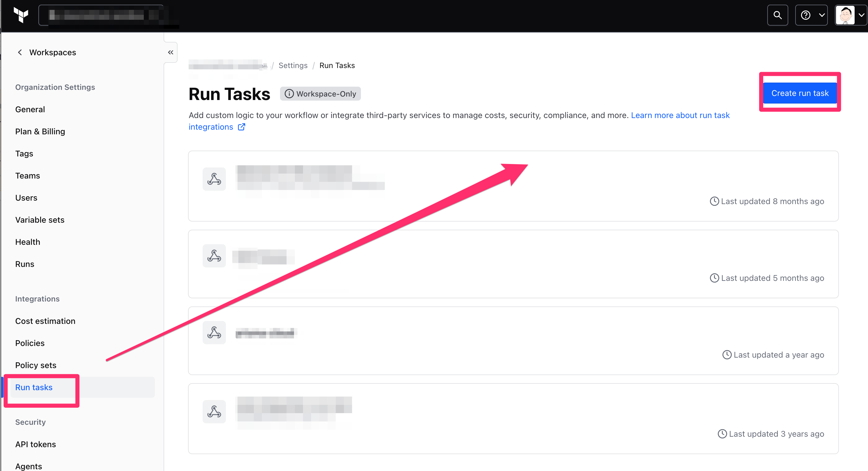The width and height of the screenshot is (868, 471).
Task: Open Plan & Billing settings
Action: pyautogui.click(x=40, y=132)
